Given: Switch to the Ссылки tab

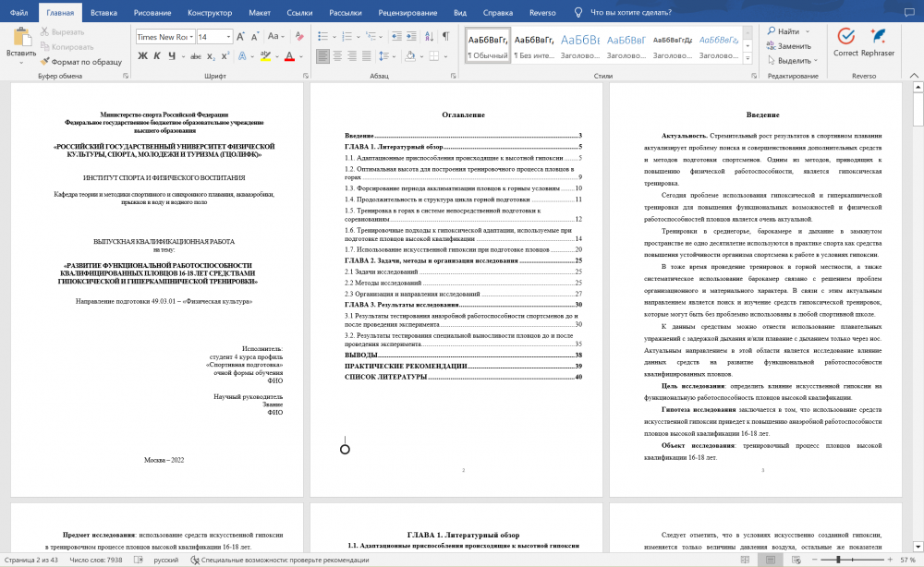Looking at the screenshot, I should click(x=299, y=12).
